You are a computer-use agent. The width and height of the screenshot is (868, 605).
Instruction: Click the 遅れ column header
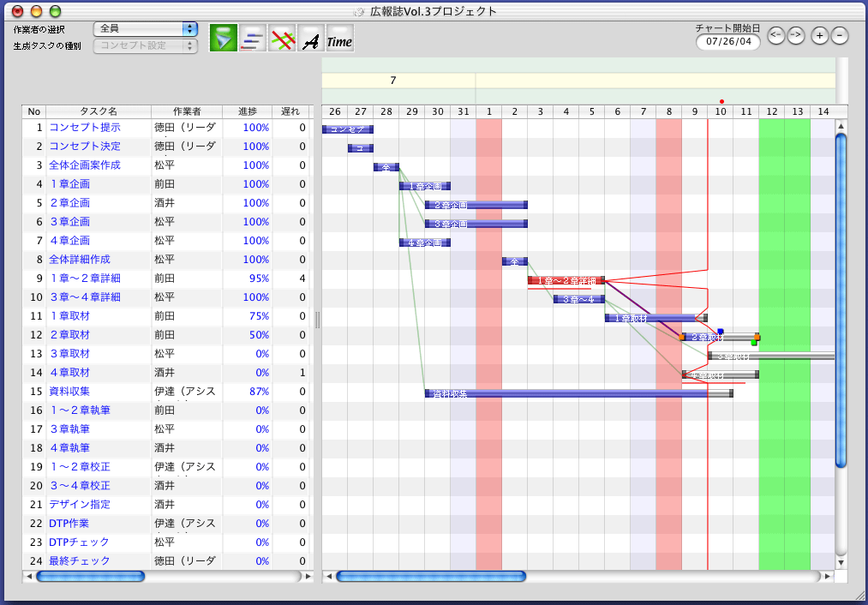(290, 111)
